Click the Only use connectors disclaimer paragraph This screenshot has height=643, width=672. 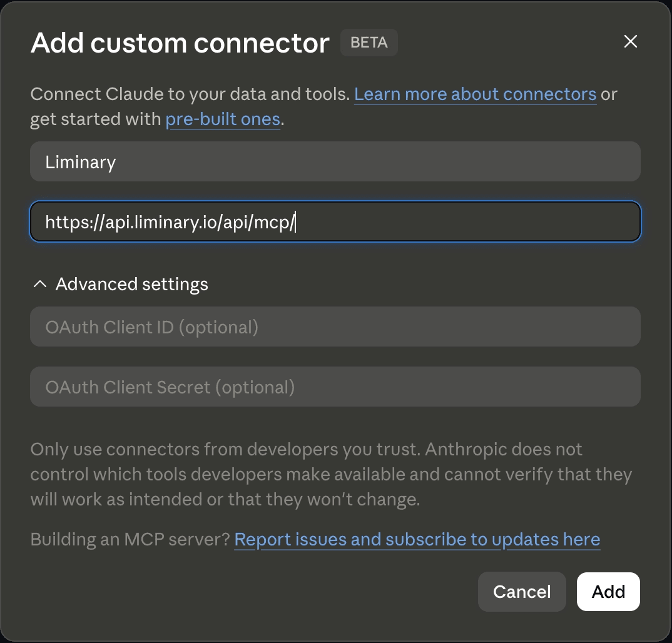point(331,474)
